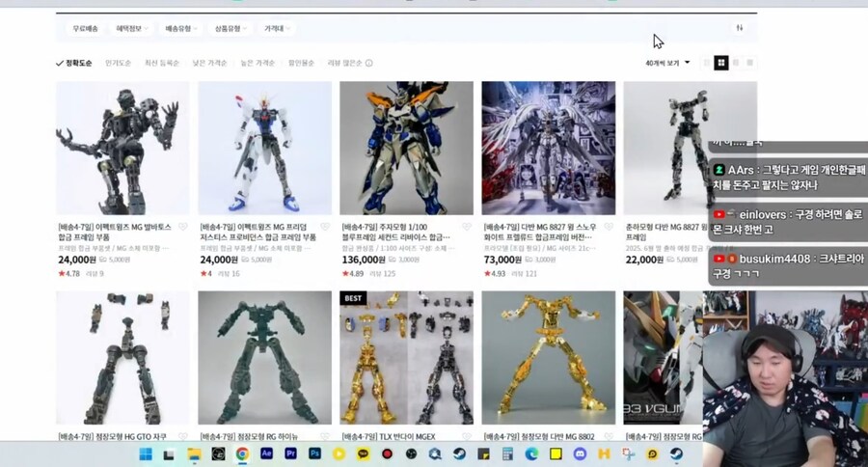The height and width of the screenshot is (467, 868).
Task: Switch to the selected grid view icon
Action: click(x=720, y=63)
